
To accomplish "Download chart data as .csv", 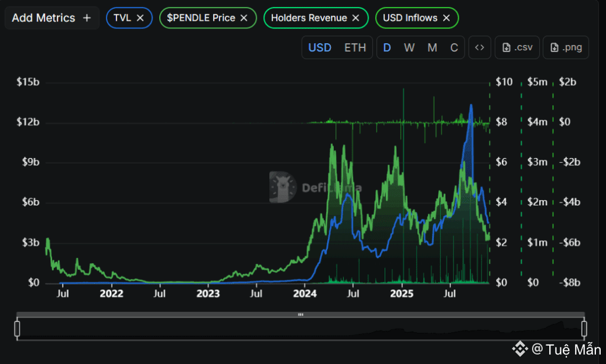I will (517, 48).
